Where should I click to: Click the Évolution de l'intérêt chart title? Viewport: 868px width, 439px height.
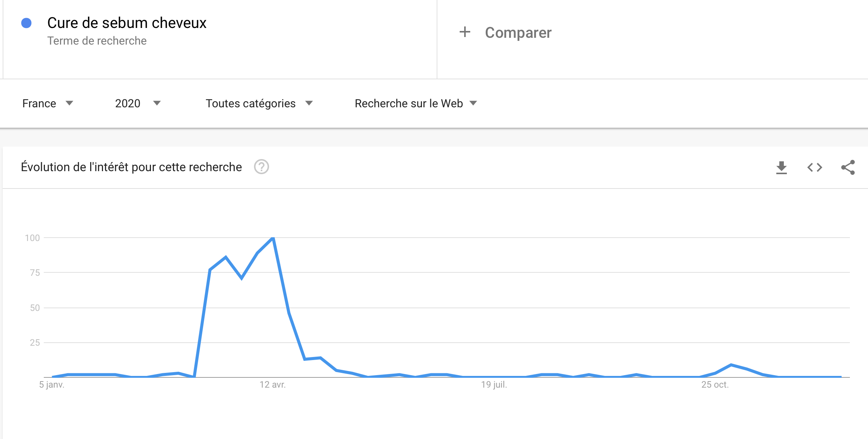131,167
